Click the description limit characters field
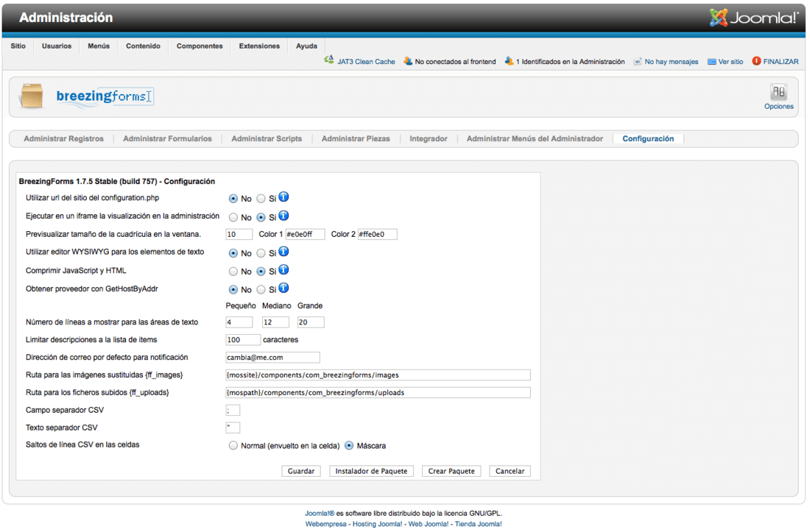The width and height of the screenshot is (810, 532). tap(243, 339)
